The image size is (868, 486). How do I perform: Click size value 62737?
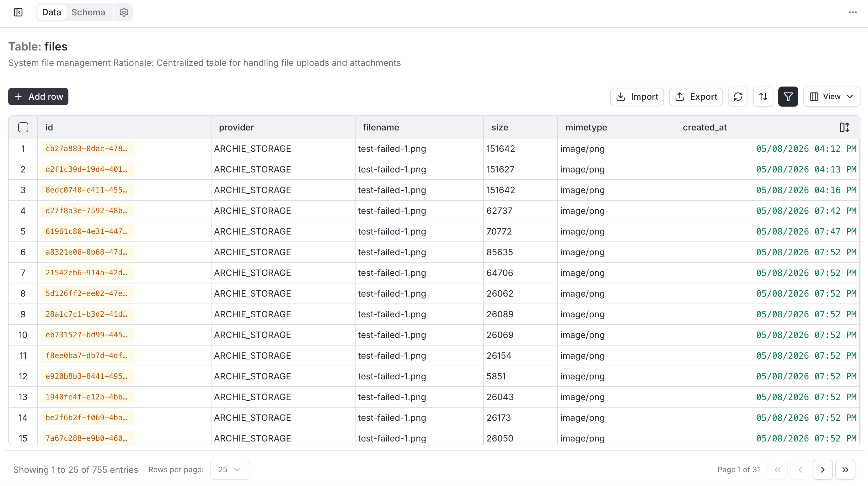pyautogui.click(x=499, y=211)
